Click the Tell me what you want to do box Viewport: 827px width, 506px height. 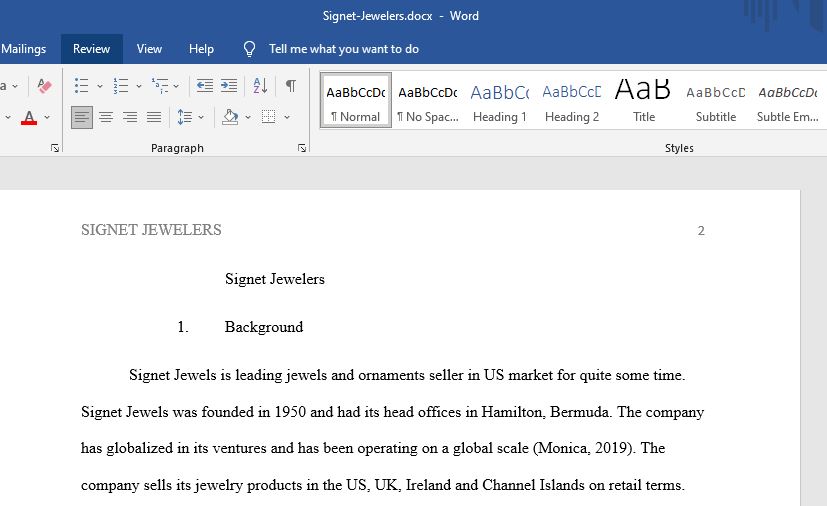point(344,49)
